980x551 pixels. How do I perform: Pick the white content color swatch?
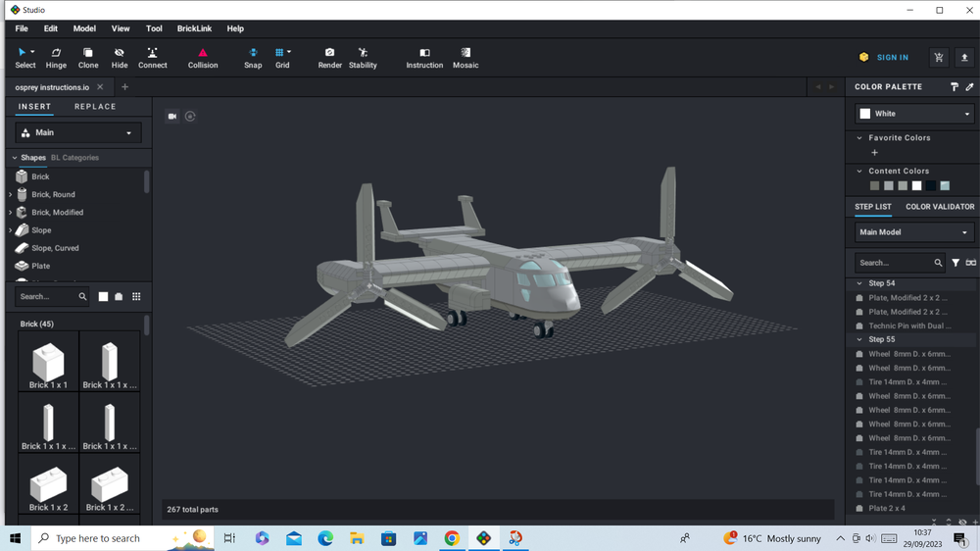(917, 185)
